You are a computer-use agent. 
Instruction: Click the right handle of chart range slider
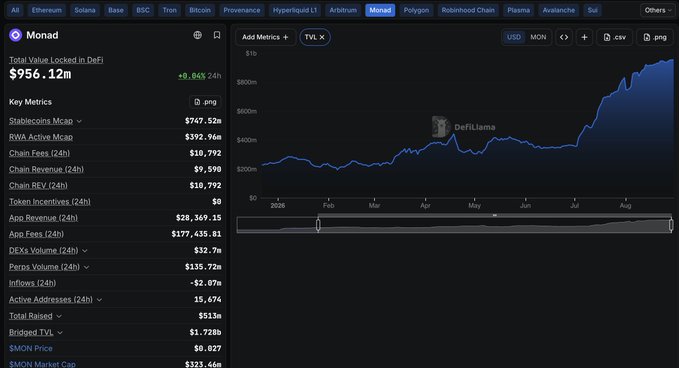[x=671, y=225]
